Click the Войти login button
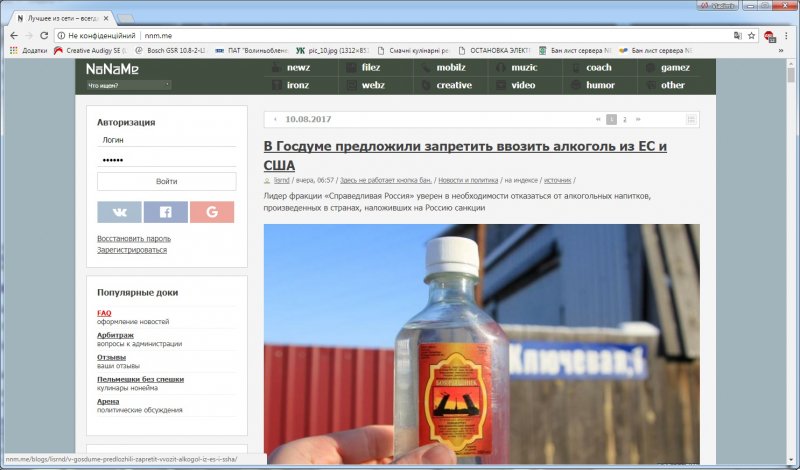Image resolution: width=800 pixels, height=470 pixels. coord(166,181)
